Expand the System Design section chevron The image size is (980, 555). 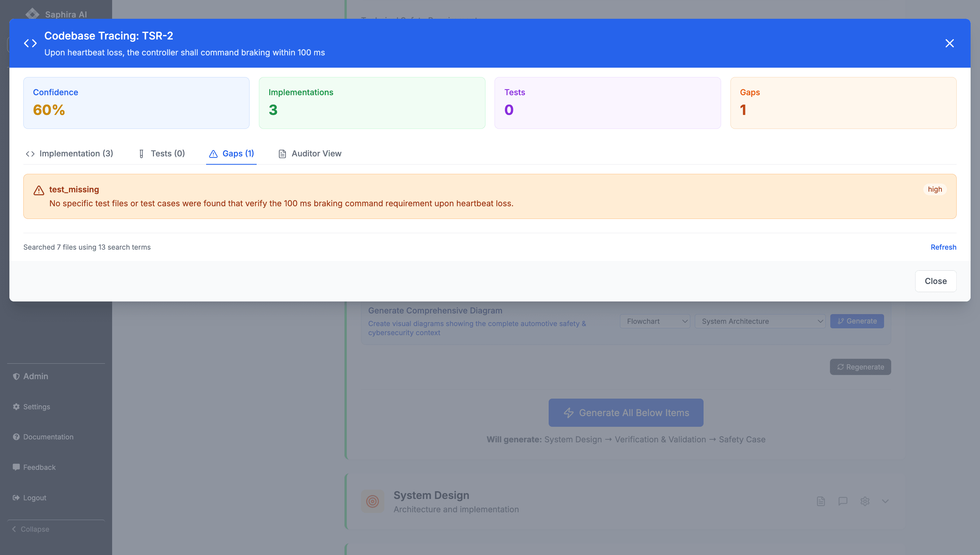(x=885, y=501)
